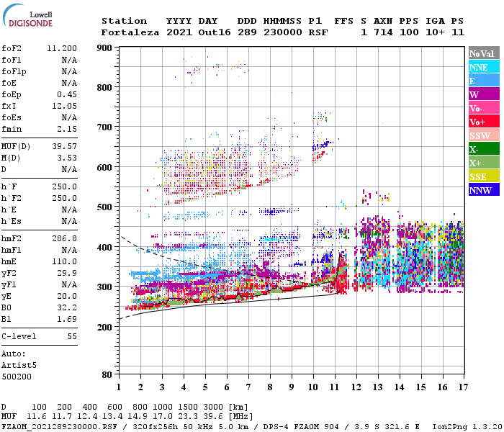Select the NNE cyan legend swatch
The image size is (504, 432).
(484, 67)
